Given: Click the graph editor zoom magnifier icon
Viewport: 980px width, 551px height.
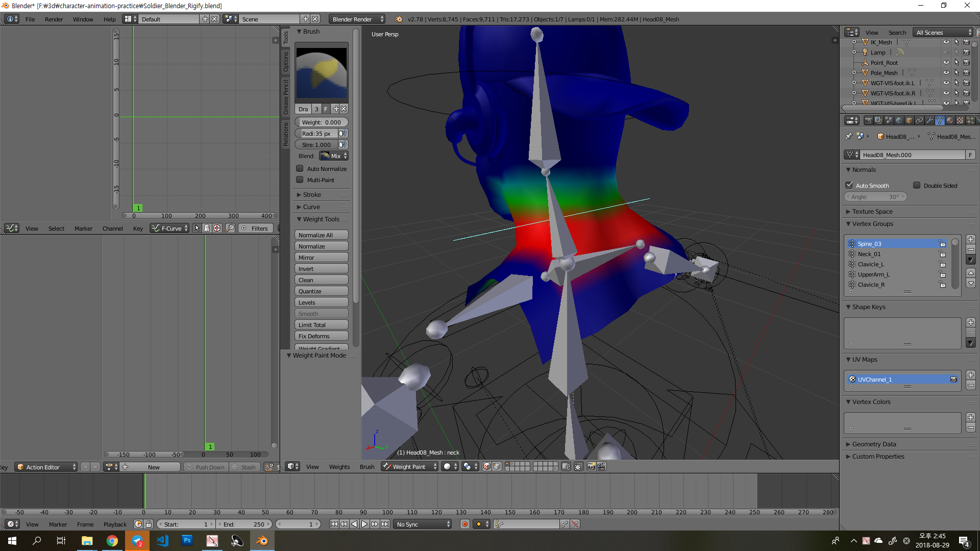Looking at the screenshot, I should [230, 228].
